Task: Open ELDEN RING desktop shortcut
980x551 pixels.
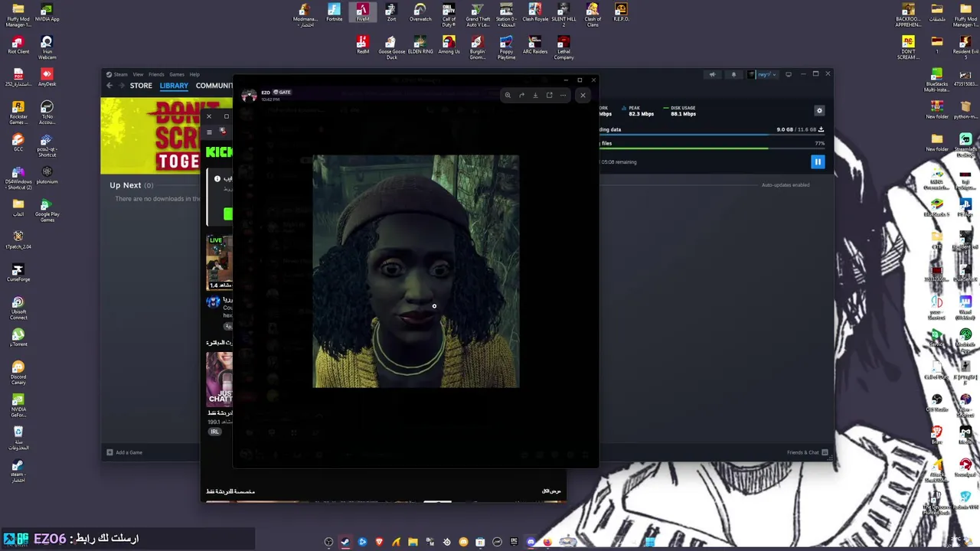Action: (420, 45)
